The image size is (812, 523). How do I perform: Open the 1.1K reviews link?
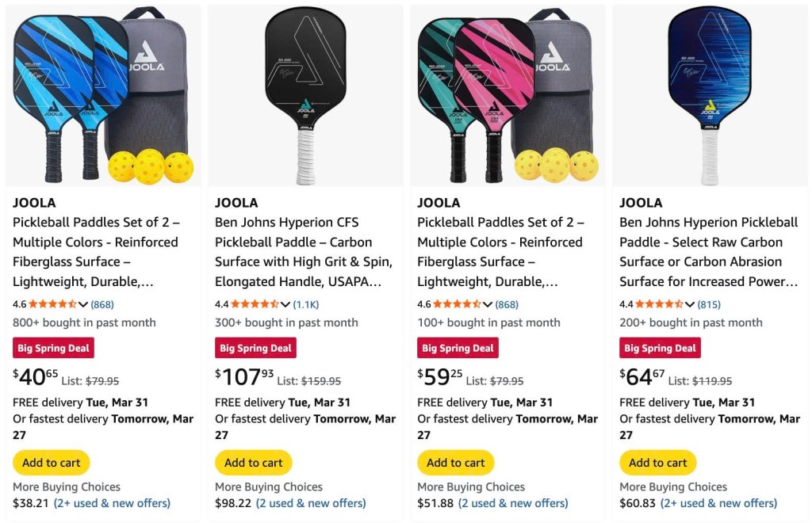[x=306, y=304]
